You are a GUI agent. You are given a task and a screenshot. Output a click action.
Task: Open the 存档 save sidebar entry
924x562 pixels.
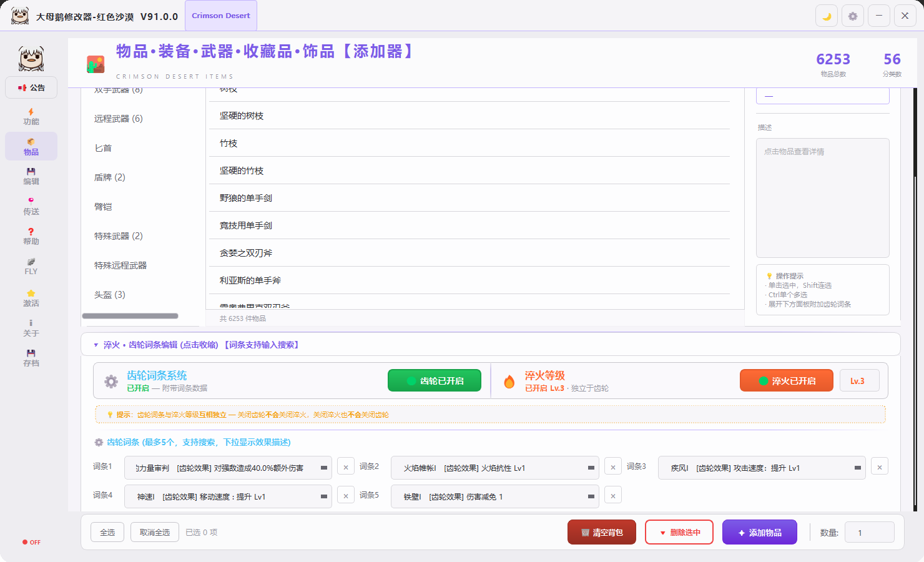tap(31, 358)
